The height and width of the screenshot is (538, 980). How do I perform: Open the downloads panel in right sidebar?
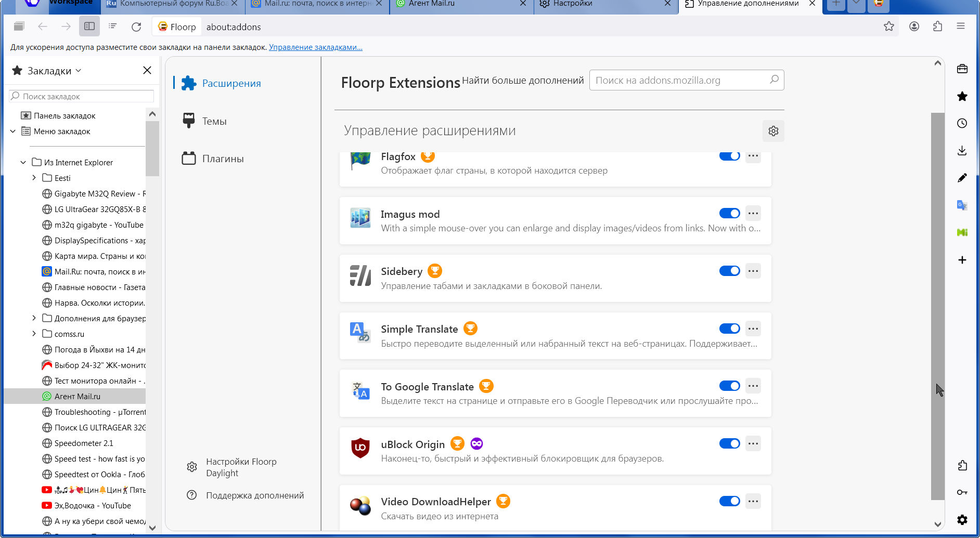pyautogui.click(x=962, y=150)
